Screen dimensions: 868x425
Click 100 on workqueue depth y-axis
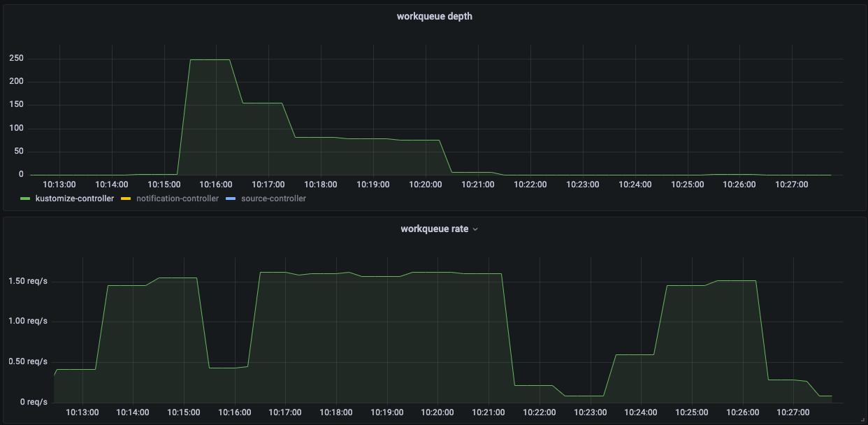[x=16, y=128]
